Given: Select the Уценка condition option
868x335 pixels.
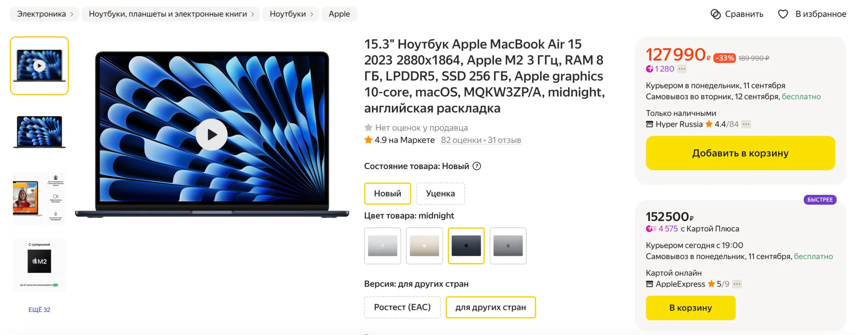Looking at the screenshot, I should (x=440, y=193).
